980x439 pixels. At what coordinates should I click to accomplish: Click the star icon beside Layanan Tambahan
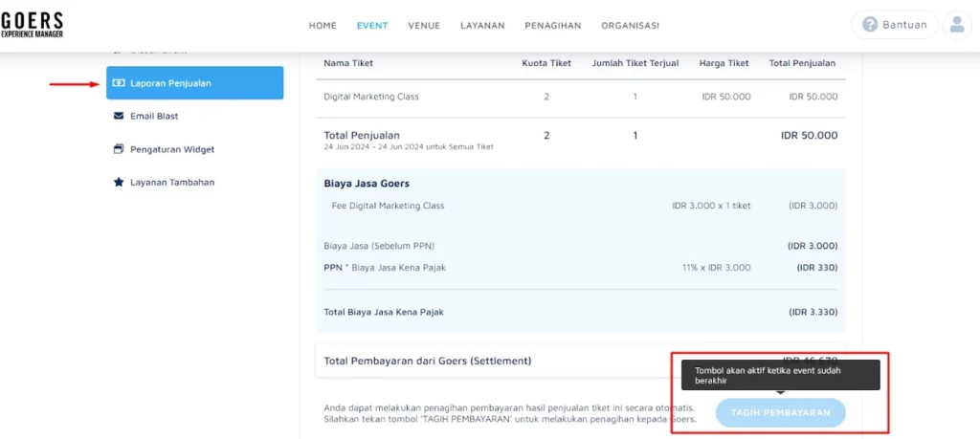119,183
